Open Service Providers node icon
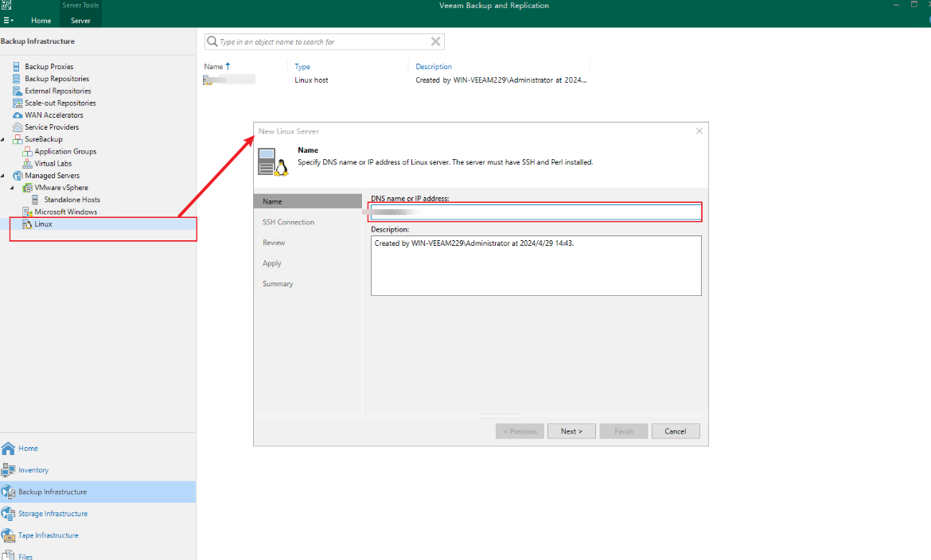 (17, 127)
